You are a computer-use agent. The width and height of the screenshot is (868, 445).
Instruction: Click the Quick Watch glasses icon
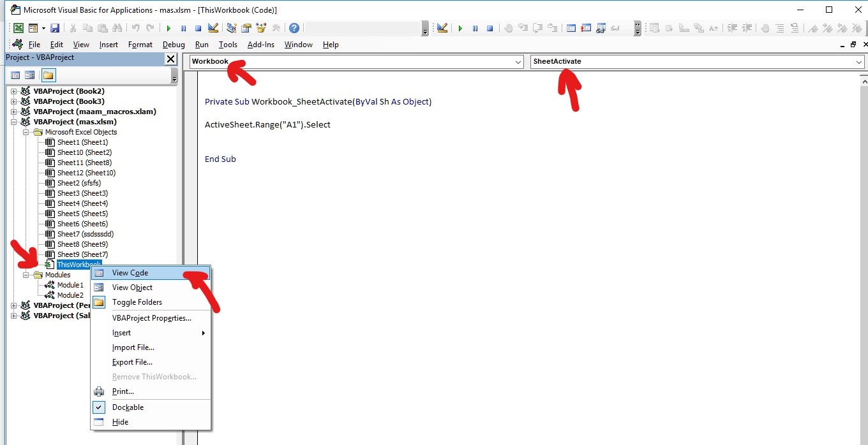[615, 28]
